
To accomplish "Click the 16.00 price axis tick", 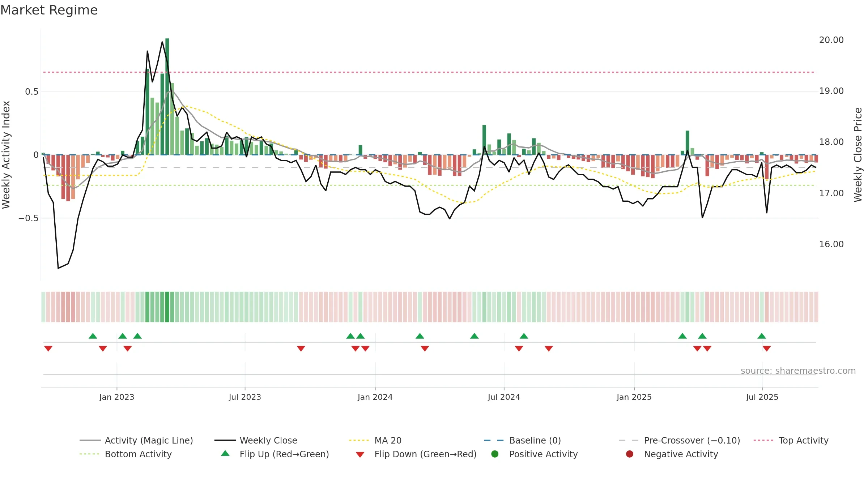I will click(831, 244).
